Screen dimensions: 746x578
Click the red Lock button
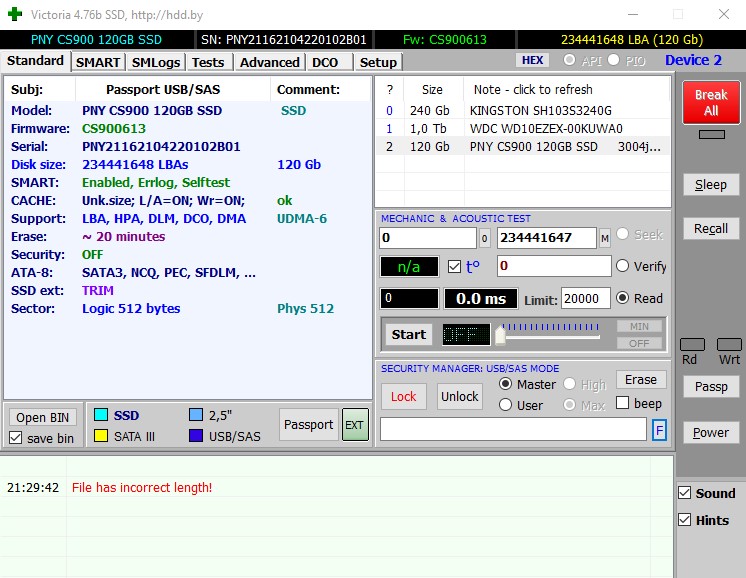coord(403,396)
